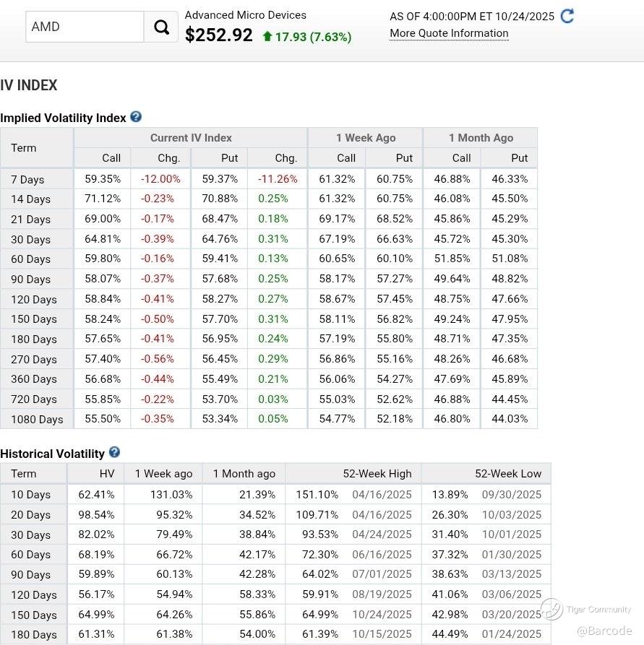Click the 71.12% call IV value
644x645 pixels.
click(103, 199)
